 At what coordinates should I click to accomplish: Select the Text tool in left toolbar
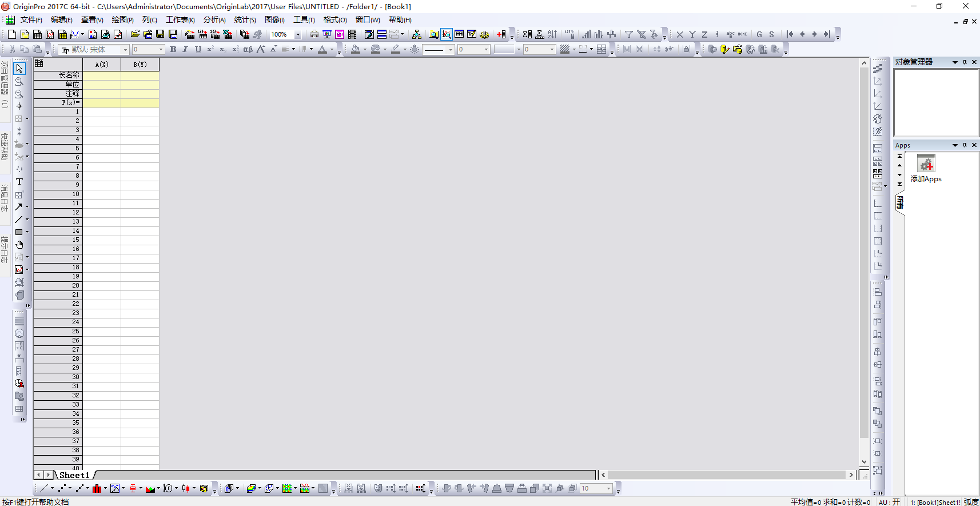click(19, 182)
